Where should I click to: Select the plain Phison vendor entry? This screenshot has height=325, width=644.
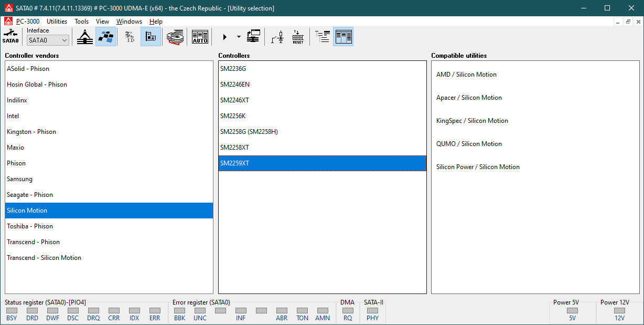pyautogui.click(x=109, y=163)
